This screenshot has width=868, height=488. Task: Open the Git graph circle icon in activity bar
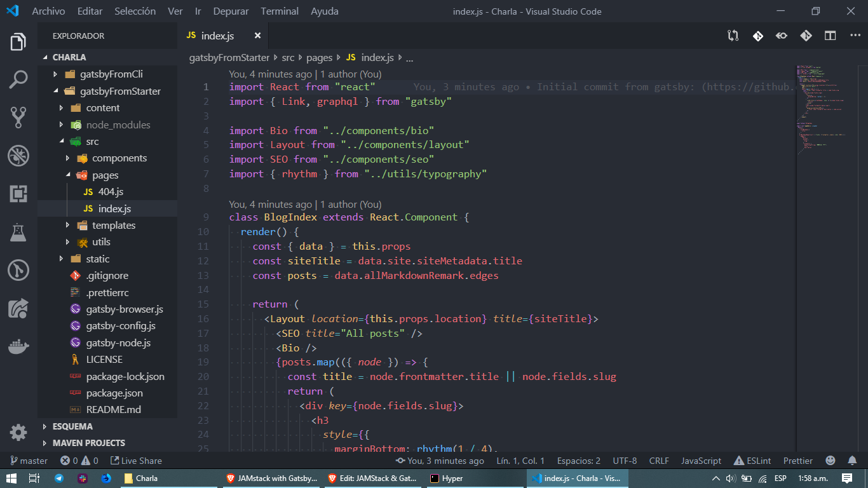click(x=18, y=271)
